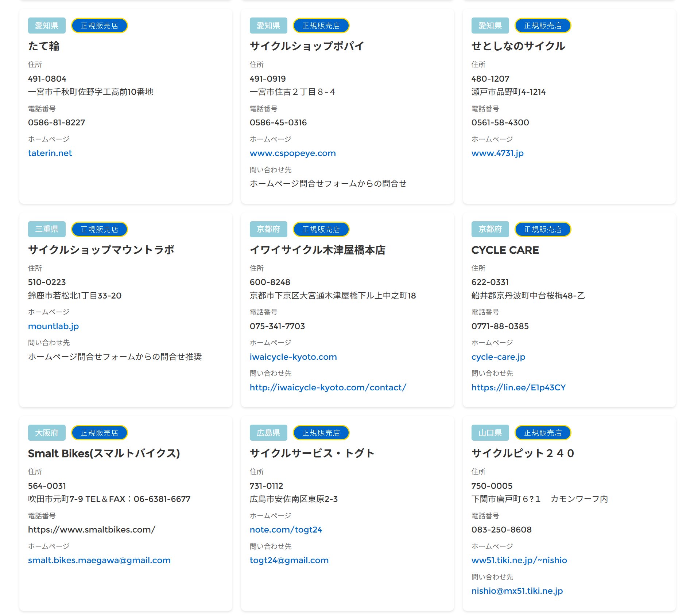Click 正規販売店 badge on サイクルショップマウントラボ card
Screen dimensions: 698x616
click(x=100, y=229)
